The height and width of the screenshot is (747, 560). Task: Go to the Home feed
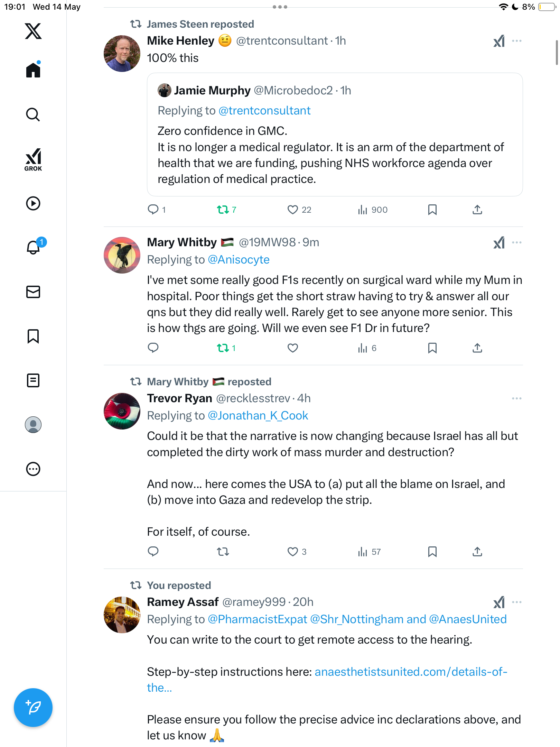pos(33,70)
